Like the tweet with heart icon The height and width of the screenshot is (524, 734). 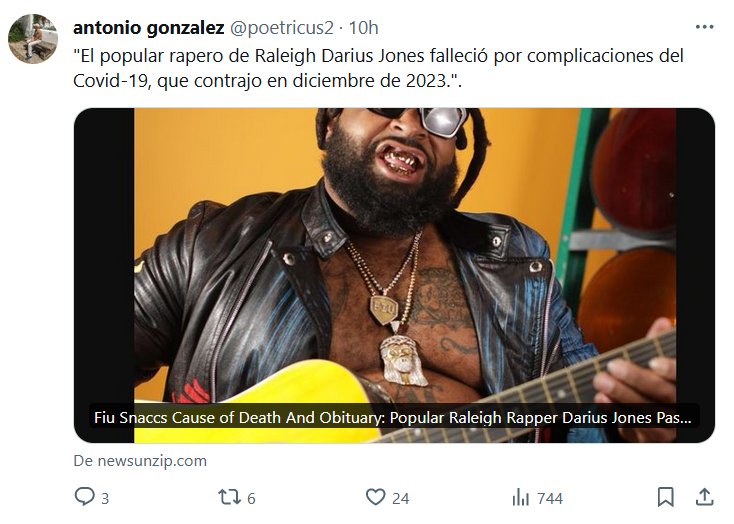pyautogui.click(x=375, y=497)
